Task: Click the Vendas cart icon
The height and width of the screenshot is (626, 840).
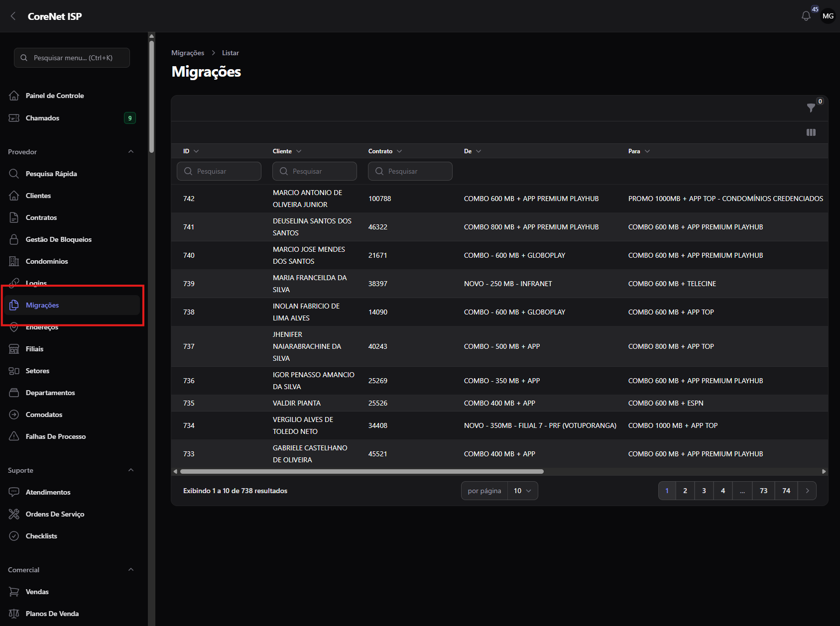Action: point(14,592)
